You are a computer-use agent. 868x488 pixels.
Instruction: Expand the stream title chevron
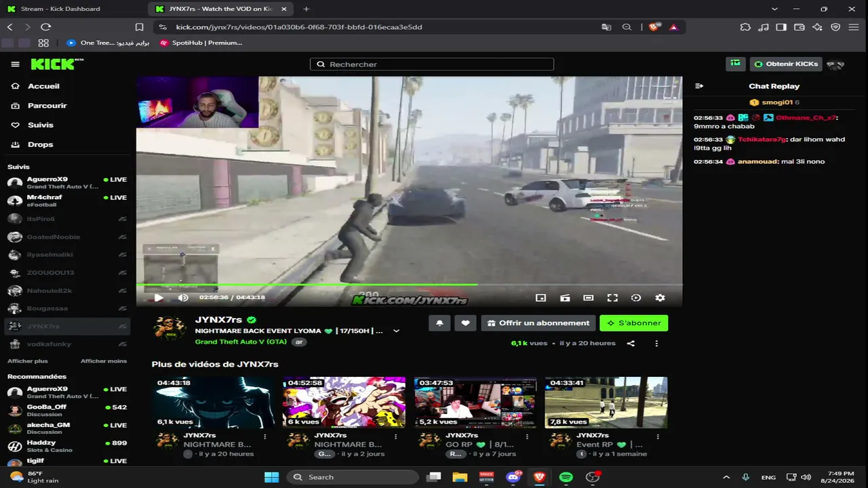pyautogui.click(x=397, y=331)
